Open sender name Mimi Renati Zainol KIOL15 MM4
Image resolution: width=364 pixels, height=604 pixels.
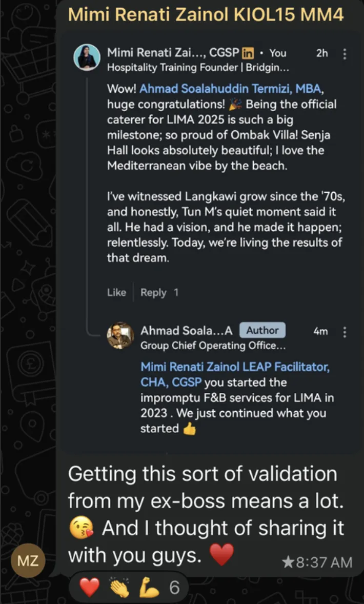coord(206,14)
